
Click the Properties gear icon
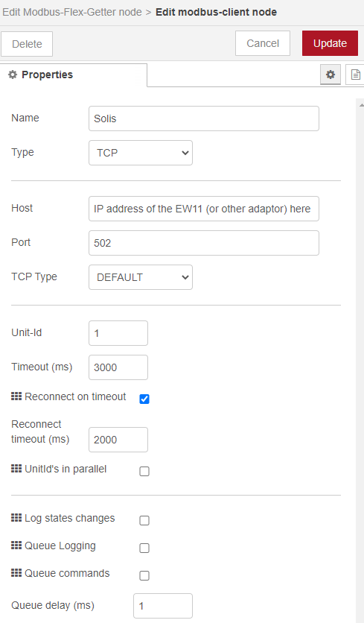(13, 75)
